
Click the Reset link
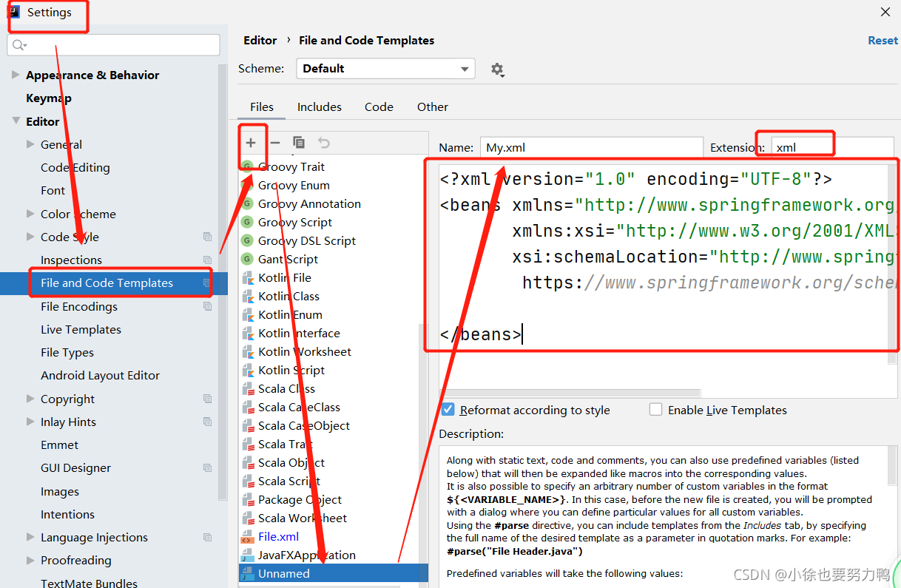tap(883, 41)
